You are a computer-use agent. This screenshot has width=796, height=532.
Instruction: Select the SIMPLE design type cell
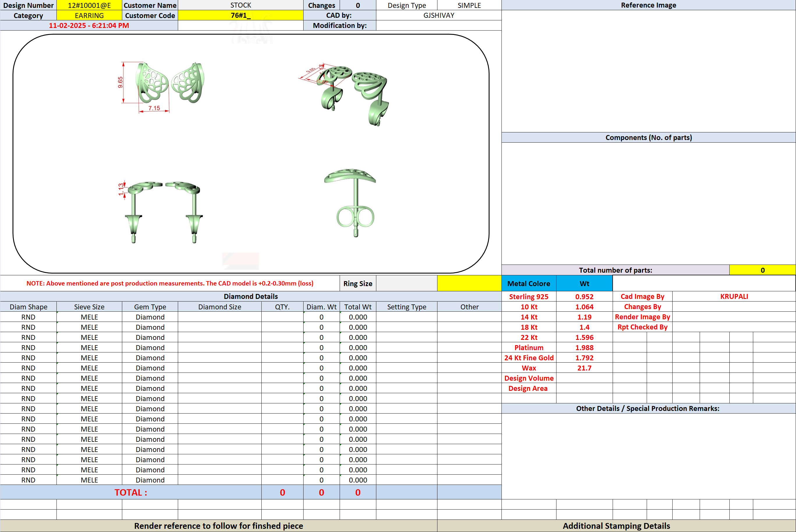point(469,5)
